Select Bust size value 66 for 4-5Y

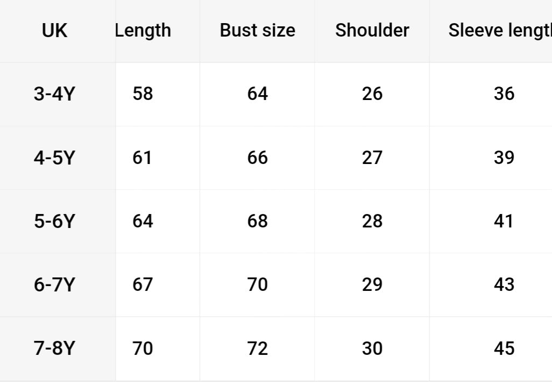pos(257,158)
